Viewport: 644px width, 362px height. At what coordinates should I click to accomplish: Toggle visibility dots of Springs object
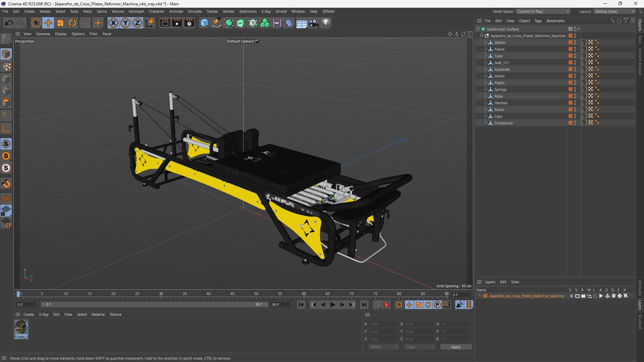point(575,89)
